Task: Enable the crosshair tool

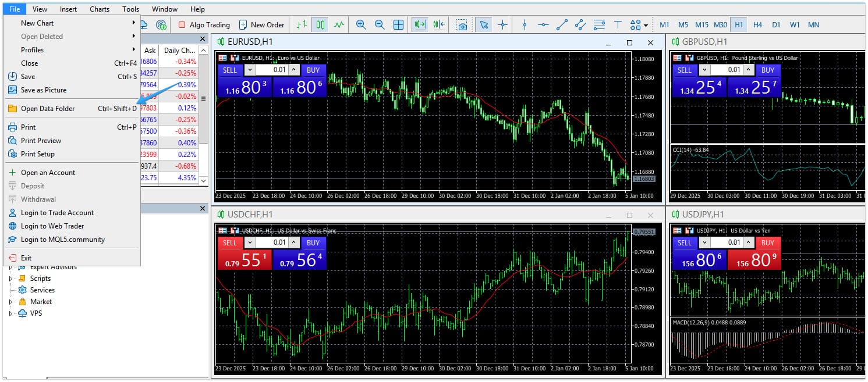Action: coord(503,24)
